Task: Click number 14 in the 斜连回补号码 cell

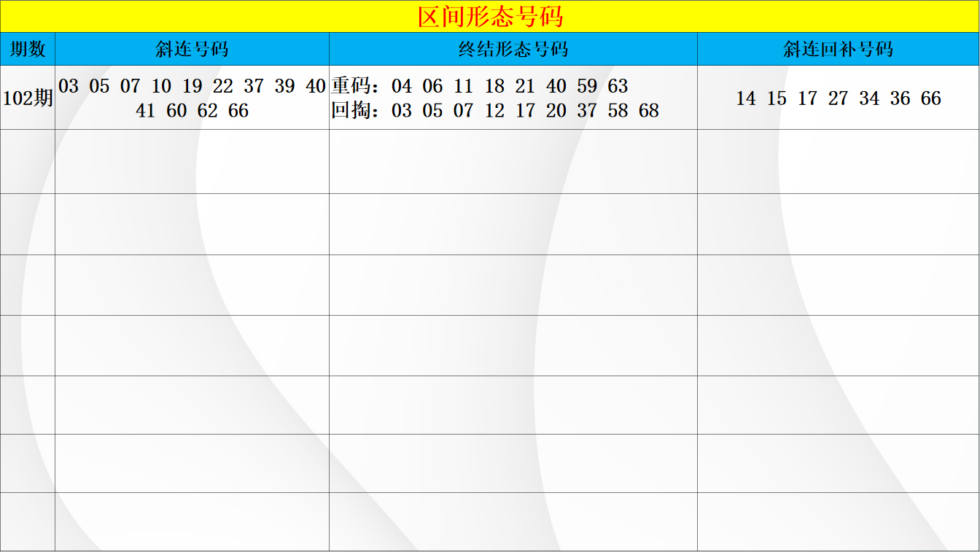Action: click(x=746, y=98)
